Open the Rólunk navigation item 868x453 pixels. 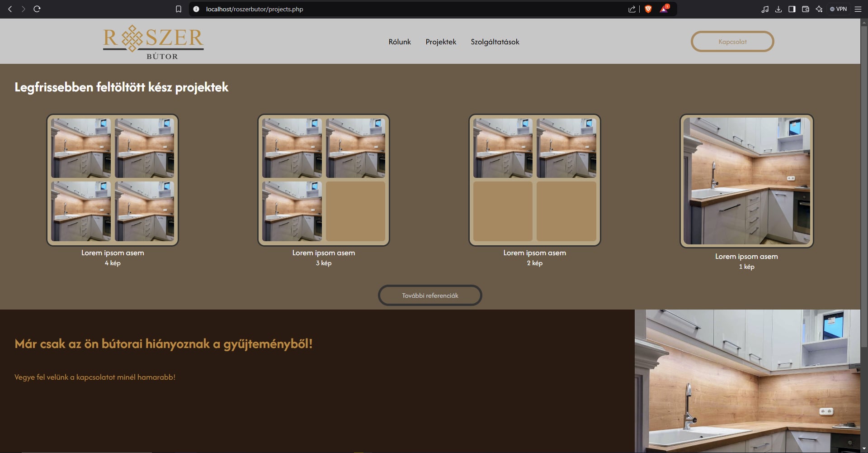[x=400, y=42]
